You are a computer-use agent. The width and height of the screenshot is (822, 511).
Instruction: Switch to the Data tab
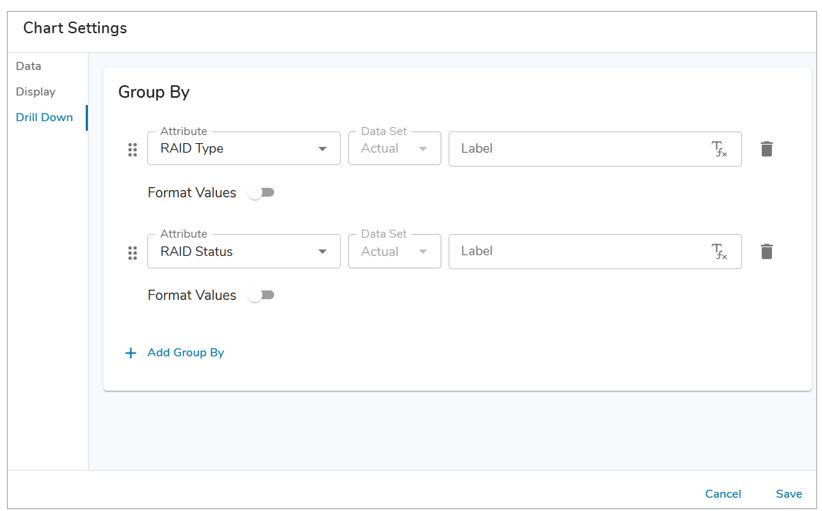click(29, 66)
